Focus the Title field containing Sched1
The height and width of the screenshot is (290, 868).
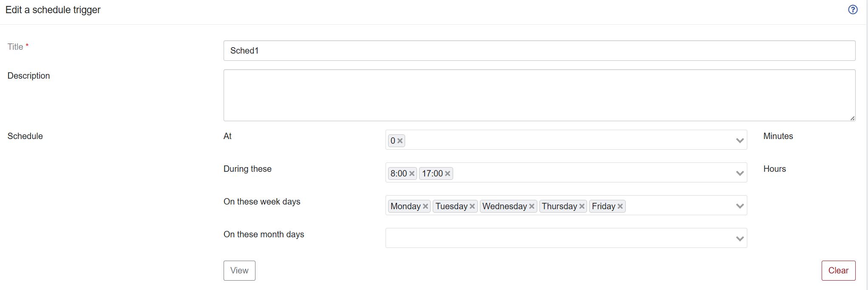coord(539,51)
